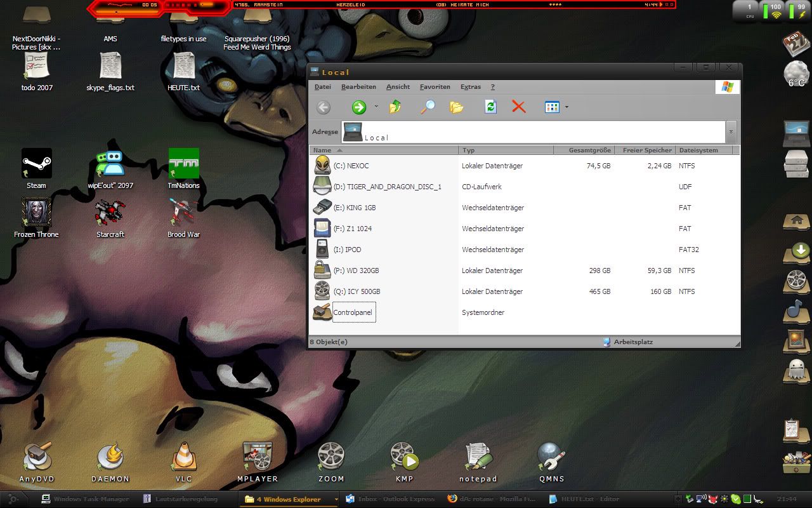
Task: Switch to the Mozilla Firefox taskbar button
Action: 492,499
